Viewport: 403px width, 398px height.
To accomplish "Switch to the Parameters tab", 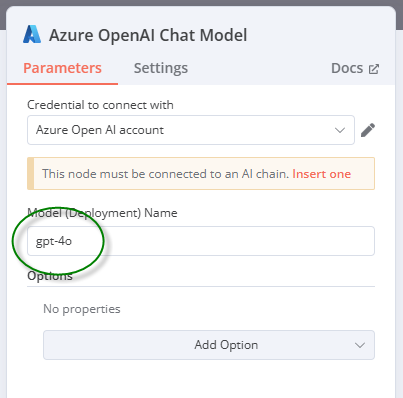I will click(62, 68).
